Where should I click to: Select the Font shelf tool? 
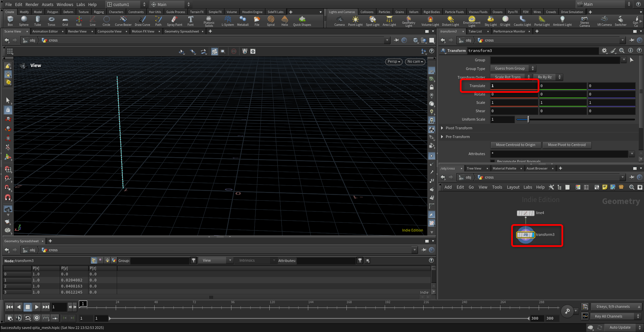191,21
